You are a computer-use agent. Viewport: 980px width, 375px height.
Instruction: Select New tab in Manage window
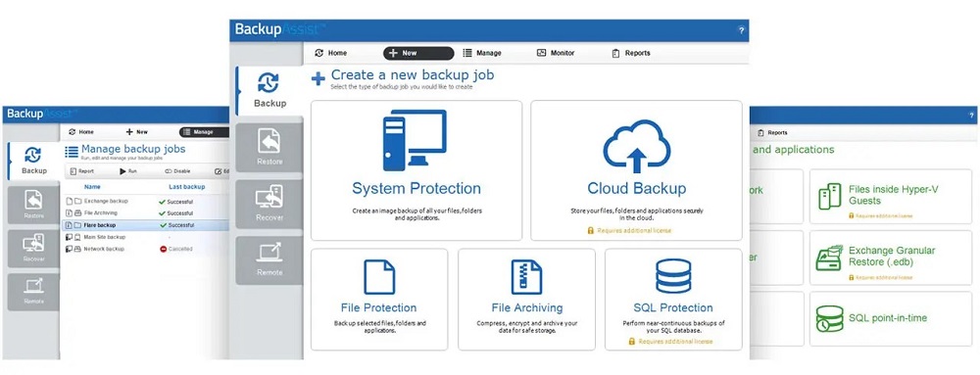tap(137, 132)
